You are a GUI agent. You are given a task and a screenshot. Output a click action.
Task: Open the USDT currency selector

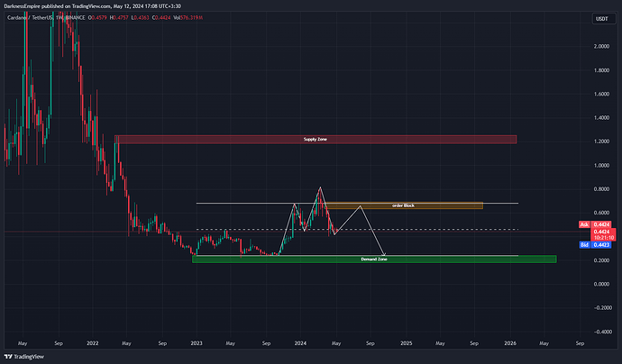click(x=602, y=19)
